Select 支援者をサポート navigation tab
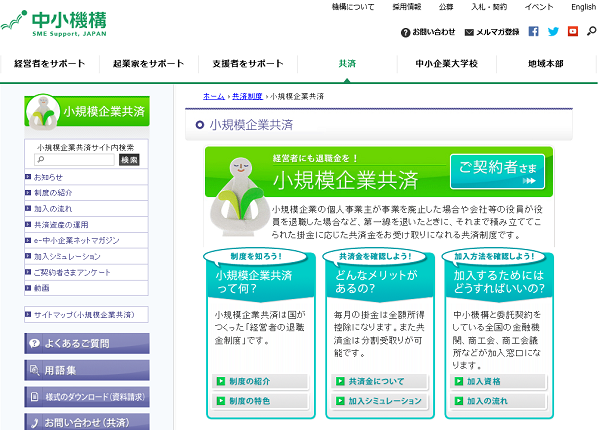This screenshot has height=430, width=600. point(248,64)
